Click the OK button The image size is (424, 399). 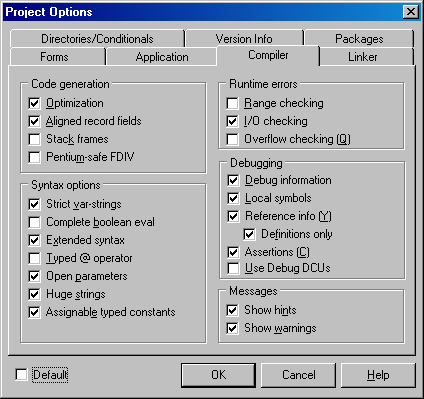(x=219, y=375)
